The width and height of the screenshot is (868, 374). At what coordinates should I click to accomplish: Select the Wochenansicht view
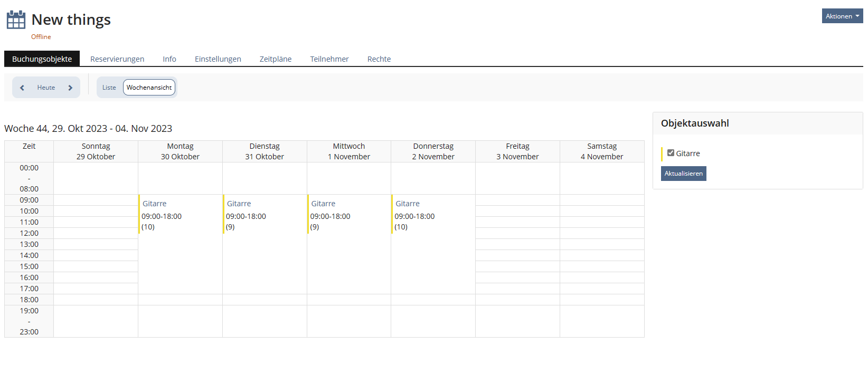149,88
